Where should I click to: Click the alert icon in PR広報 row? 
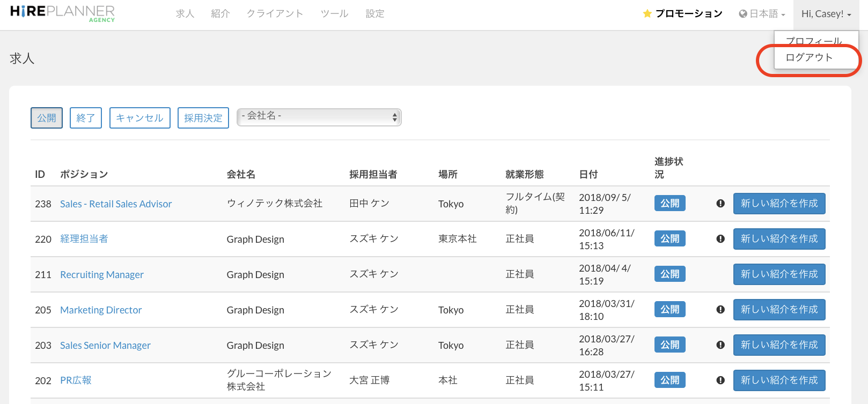pyautogui.click(x=720, y=380)
